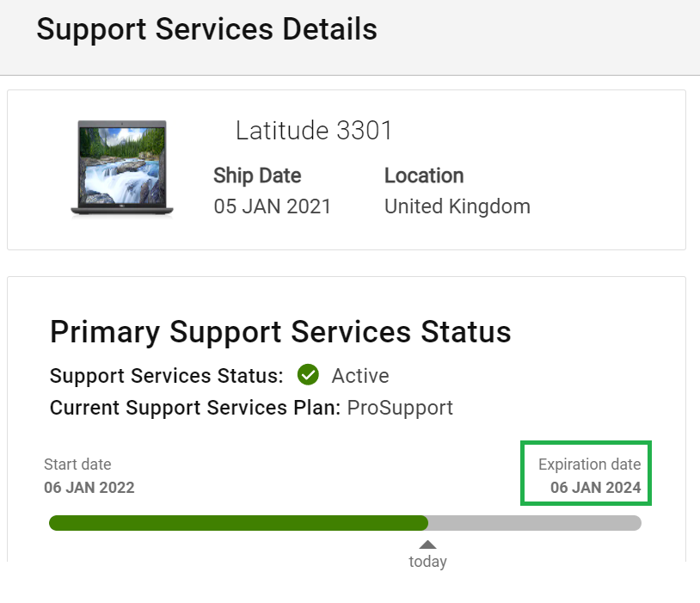The height and width of the screenshot is (603, 700).
Task: Click the Latitude 3301 laptop image
Action: pos(122,169)
